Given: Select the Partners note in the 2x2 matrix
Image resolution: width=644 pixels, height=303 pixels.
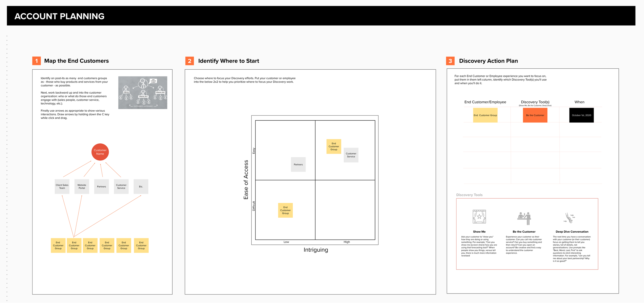Looking at the screenshot, I should click(298, 165).
